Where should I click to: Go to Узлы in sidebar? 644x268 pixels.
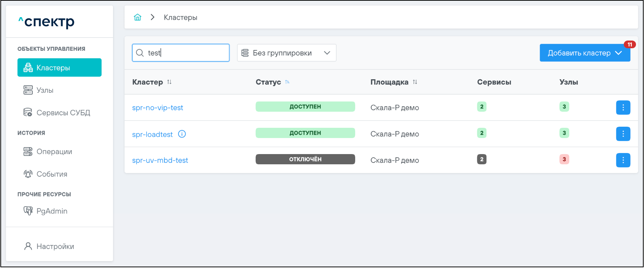pos(45,90)
